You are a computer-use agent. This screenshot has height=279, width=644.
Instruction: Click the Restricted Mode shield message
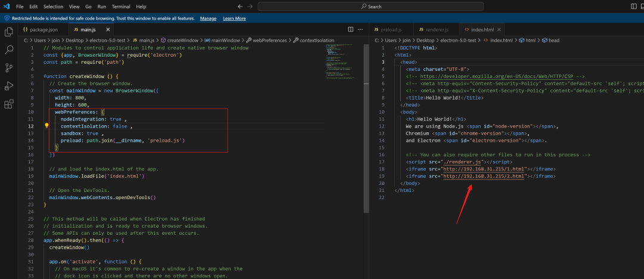click(x=101, y=18)
